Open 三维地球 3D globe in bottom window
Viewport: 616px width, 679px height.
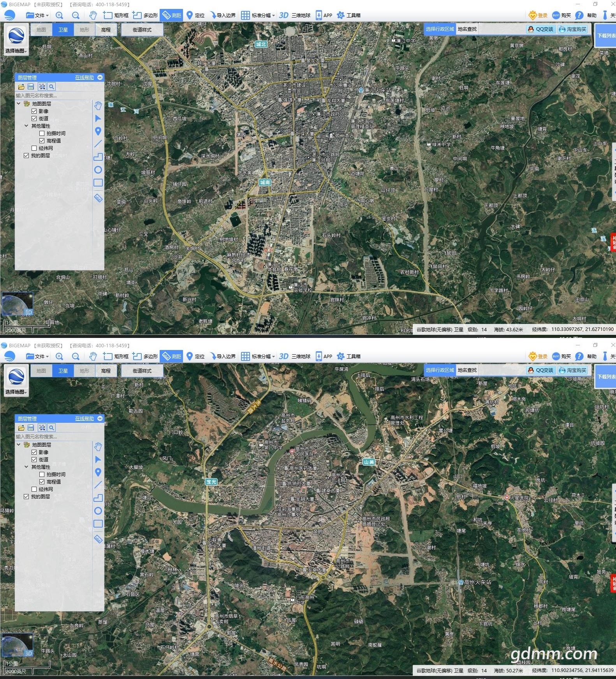295,356
